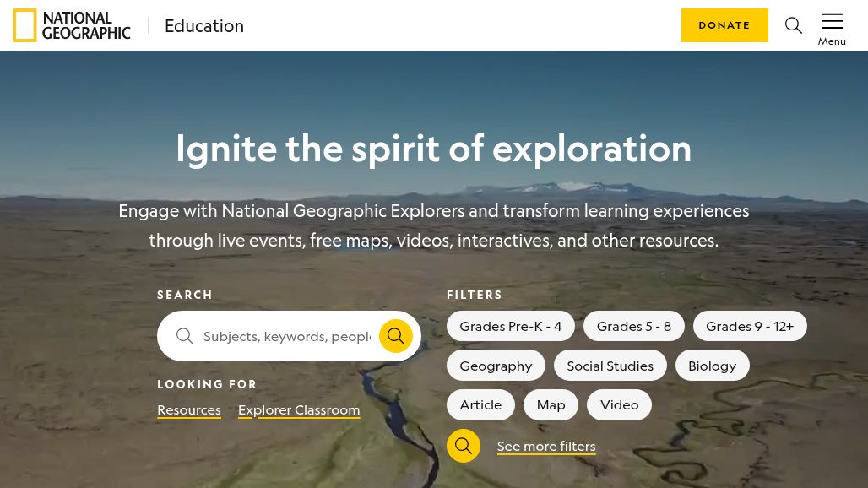The width and height of the screenshot is (868, 488).
Task: Toggle the Grades 9 - 12+ filter
Action: 750,326
